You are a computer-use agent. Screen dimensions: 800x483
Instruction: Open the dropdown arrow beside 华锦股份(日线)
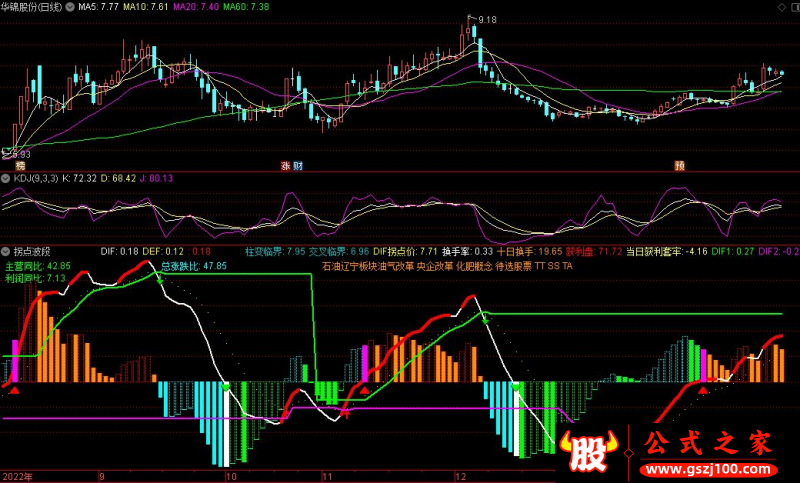pyautogui.click(x=70, y=7)
